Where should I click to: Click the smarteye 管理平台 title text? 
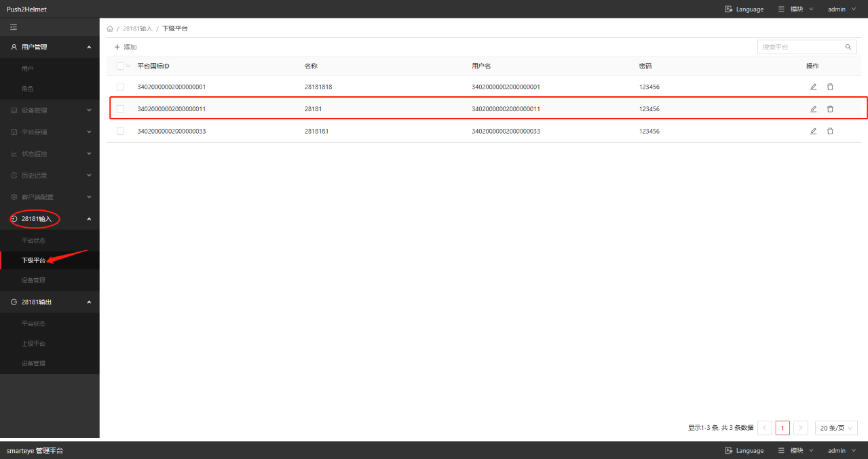tap(35, 450)
